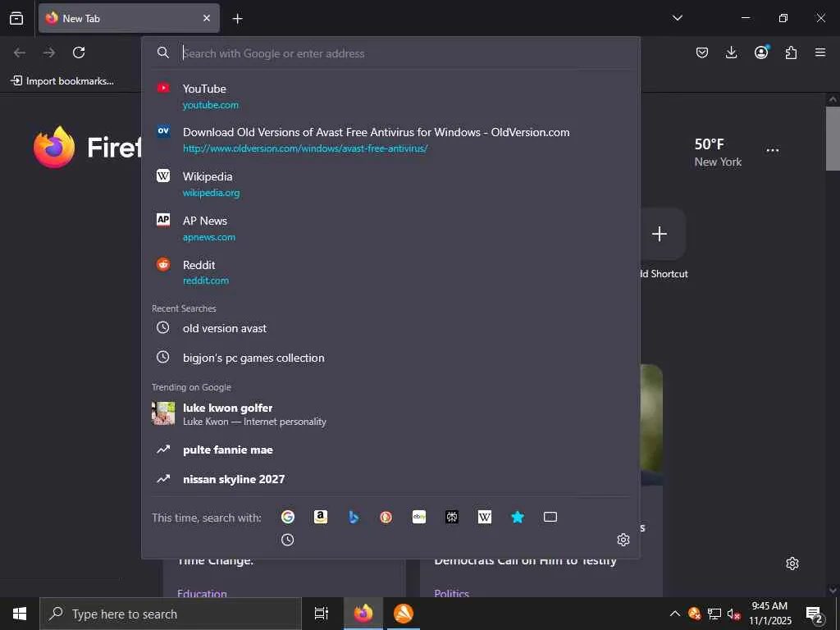Select the New Tab tab
Image resolution: width=840 pixels, height=630 pixels.
click(129, 18)
